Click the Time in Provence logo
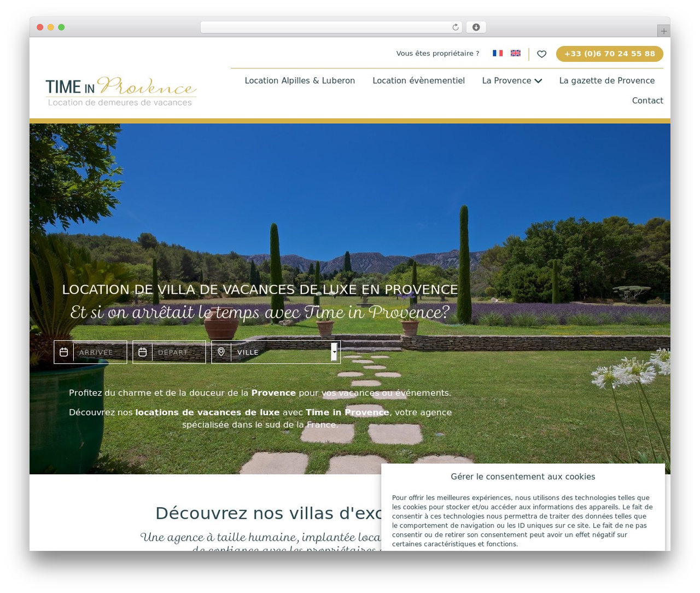Image resolution: width=700 pixels, height=593 pixels. click(x=121, y=91)
